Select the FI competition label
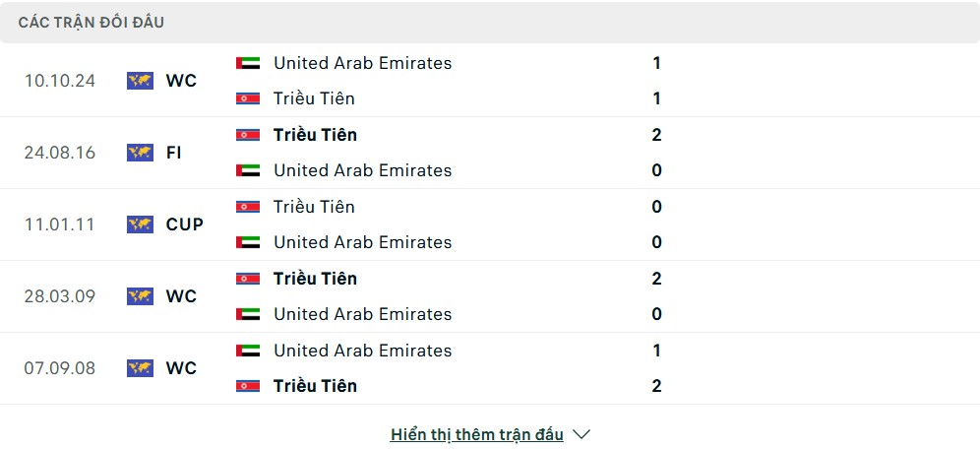 (174, 153)
